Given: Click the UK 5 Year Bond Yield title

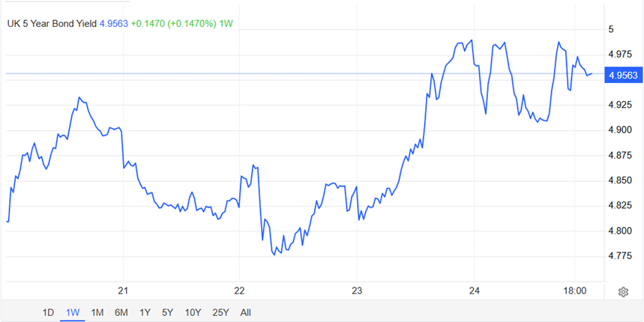Looking at the screenshot, I should click(52, 24).
